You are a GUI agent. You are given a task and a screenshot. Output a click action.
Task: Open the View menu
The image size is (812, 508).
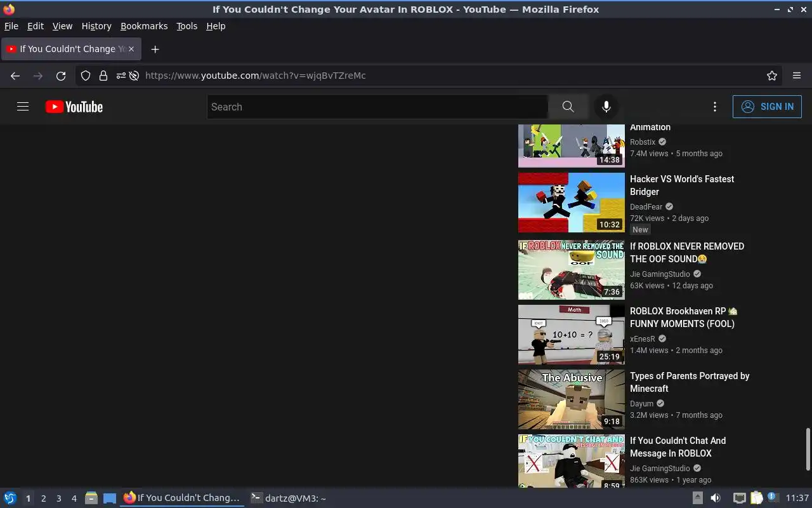pyautogui.click(x=62, y=26)
